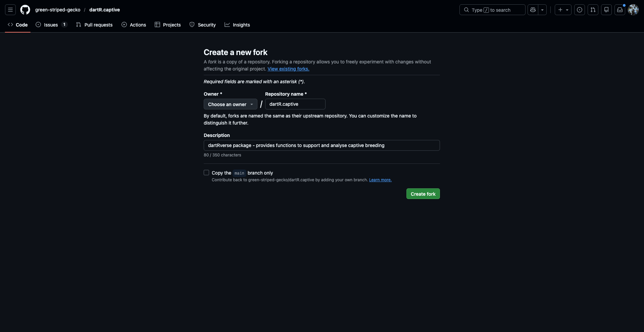This screenshot has height=332, width=644.
Task: Follow the Learn more link
Action: (380, 180)
